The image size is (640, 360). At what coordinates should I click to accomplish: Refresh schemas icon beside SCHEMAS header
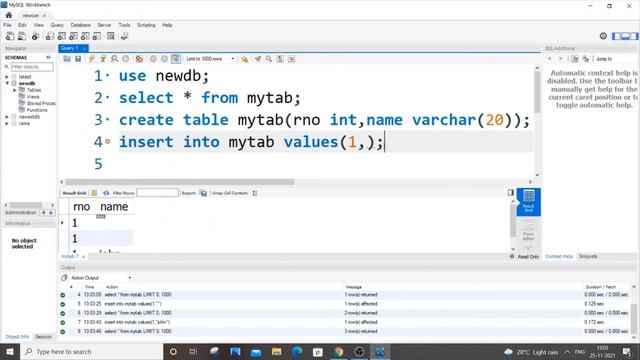[49, 58]
